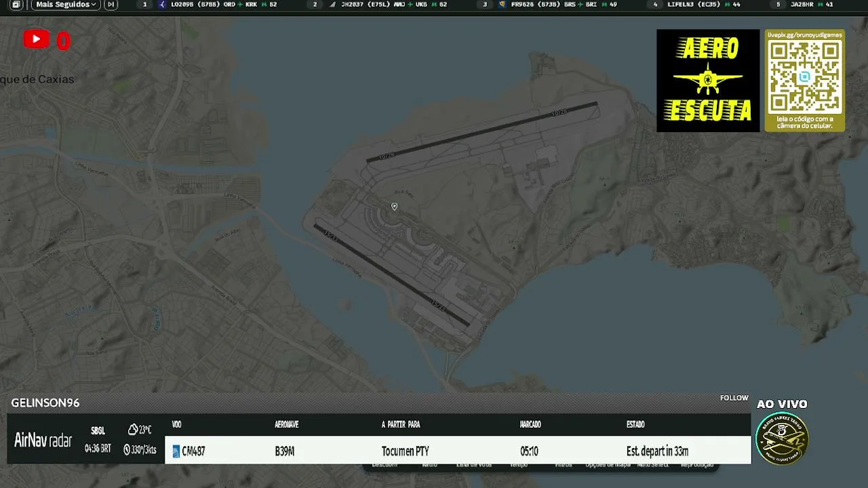This screenshot has width=868, height=488.
Task: Click the GELINSON96 username
Action: (45, 403)
